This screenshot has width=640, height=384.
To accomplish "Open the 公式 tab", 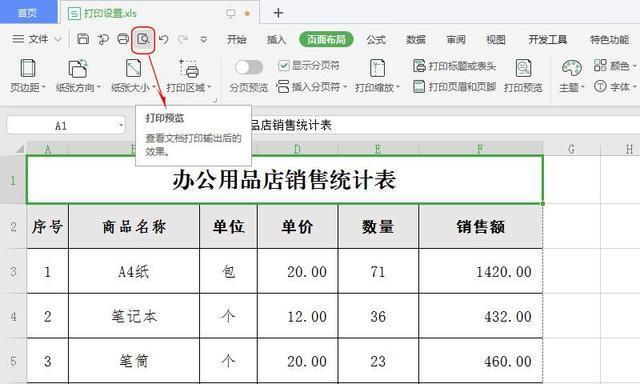I will 376,40.
